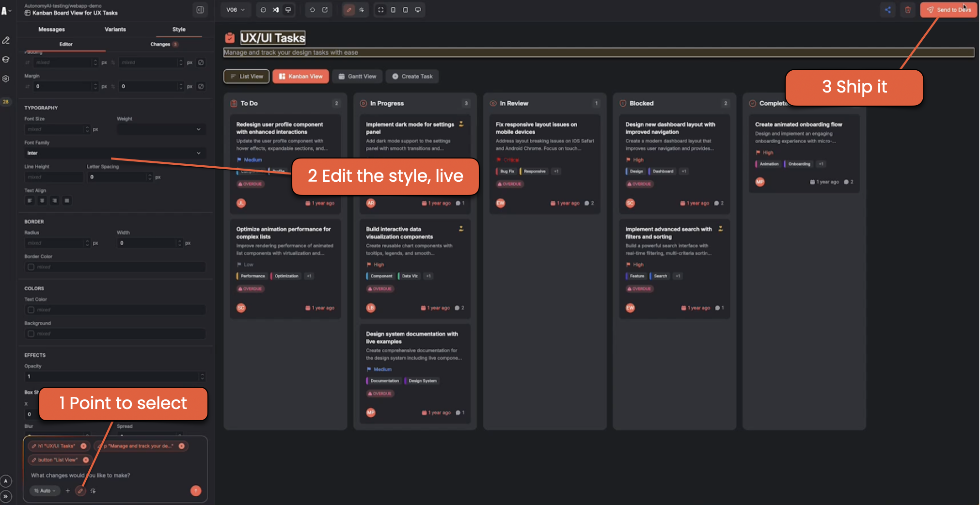980x505 pixels.
Task: Open the V06 version dropdown
Action: [236, 10]
